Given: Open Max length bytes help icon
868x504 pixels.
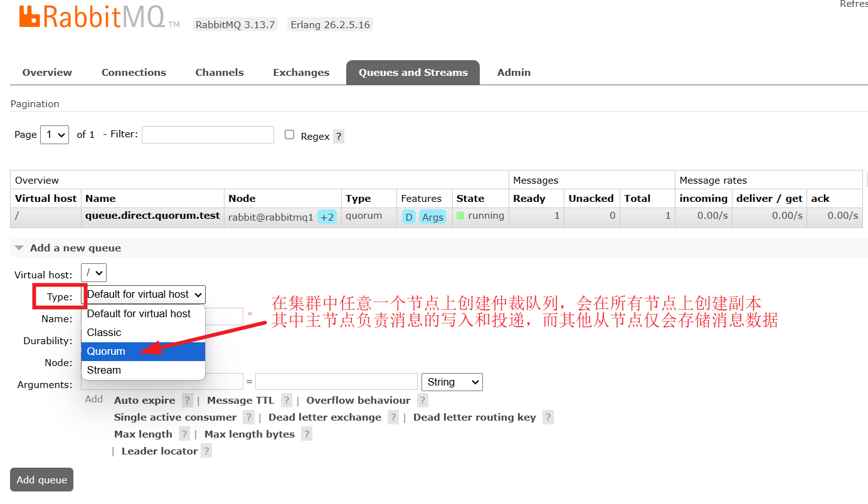Looking at the screenshot, I should tap(307, 434).
